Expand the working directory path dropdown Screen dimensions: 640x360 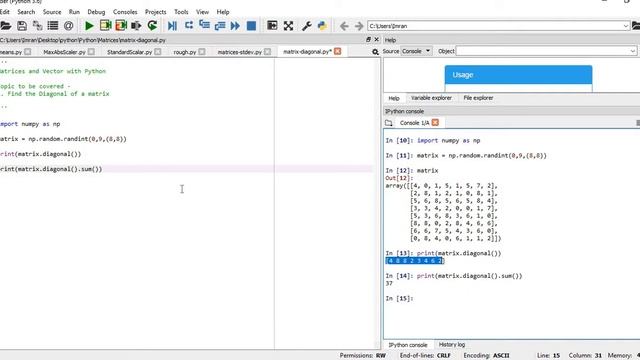point(625,26)
